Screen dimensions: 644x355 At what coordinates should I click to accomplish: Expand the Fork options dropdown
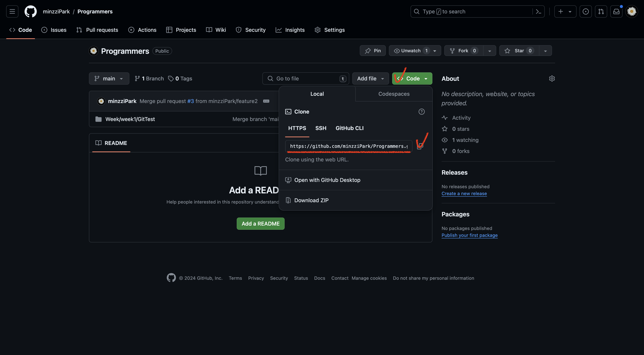coord(490,51)
